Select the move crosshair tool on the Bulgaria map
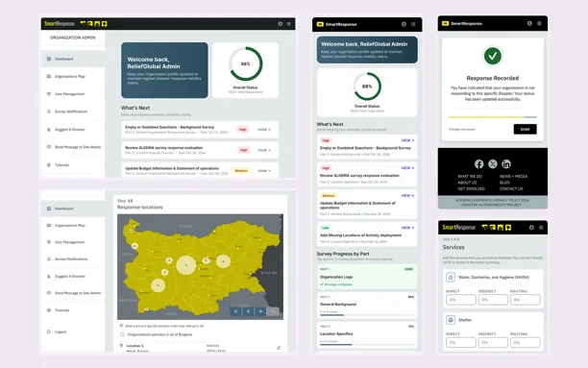 [260, 311]
